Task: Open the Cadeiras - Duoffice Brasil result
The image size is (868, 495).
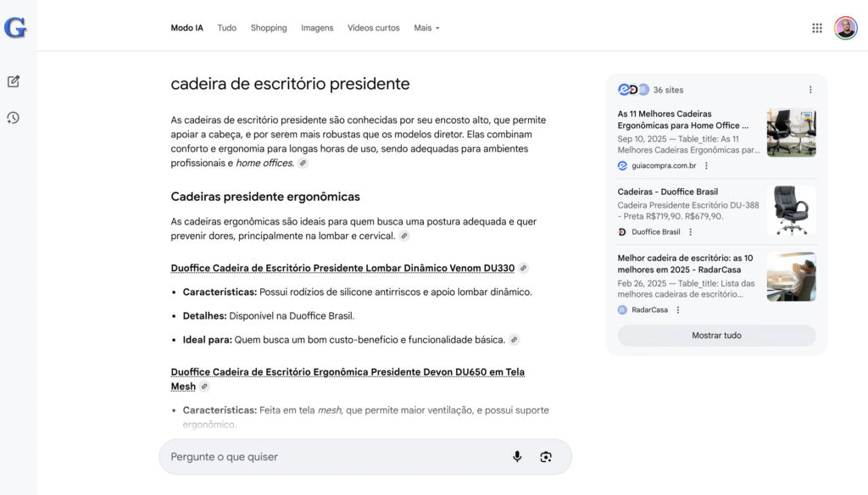Action: click(668, 192)
